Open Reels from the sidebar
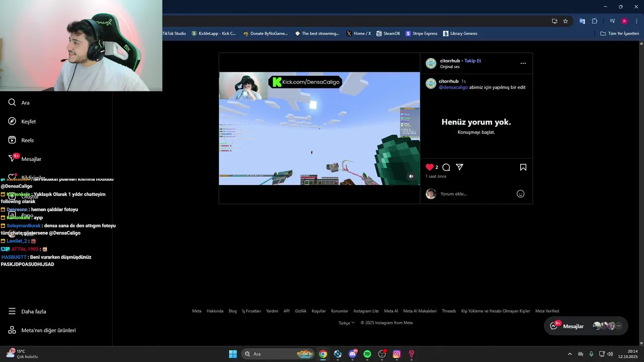Image resolution: width=644 pixels, height=362 pixels. (x=21, y=140)
